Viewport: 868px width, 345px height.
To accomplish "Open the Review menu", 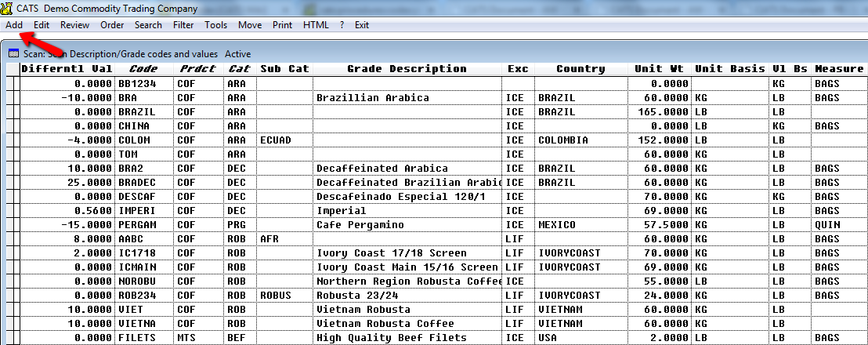I will [74, 25].
